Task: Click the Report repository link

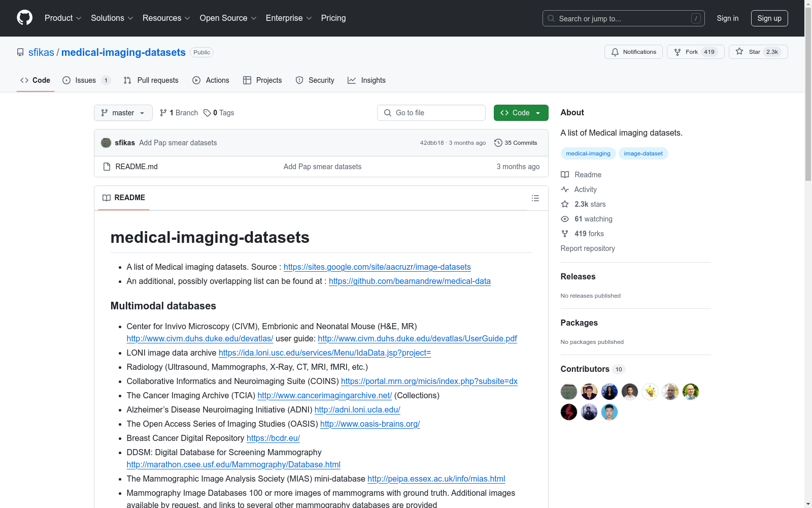Action: [587, 248]
